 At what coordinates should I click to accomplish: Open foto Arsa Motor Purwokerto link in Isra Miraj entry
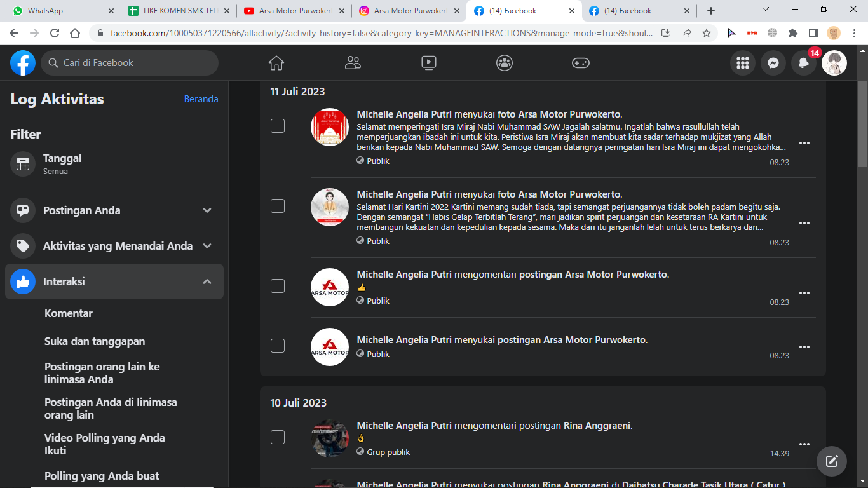click(559, 114)
